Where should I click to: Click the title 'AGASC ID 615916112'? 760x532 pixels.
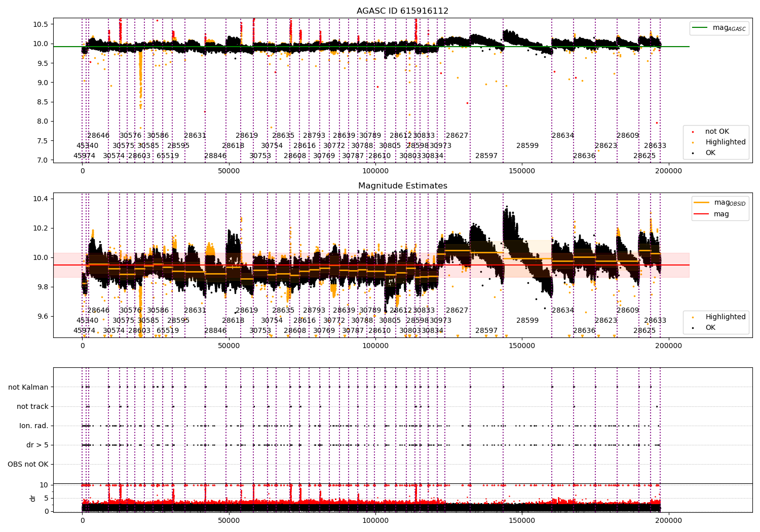402,11
